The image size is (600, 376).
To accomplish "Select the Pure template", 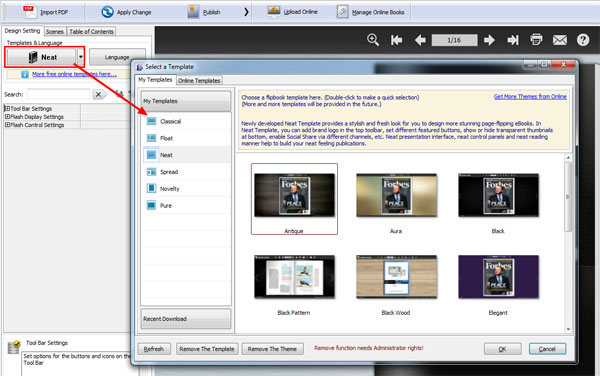I will click(187, 205).
